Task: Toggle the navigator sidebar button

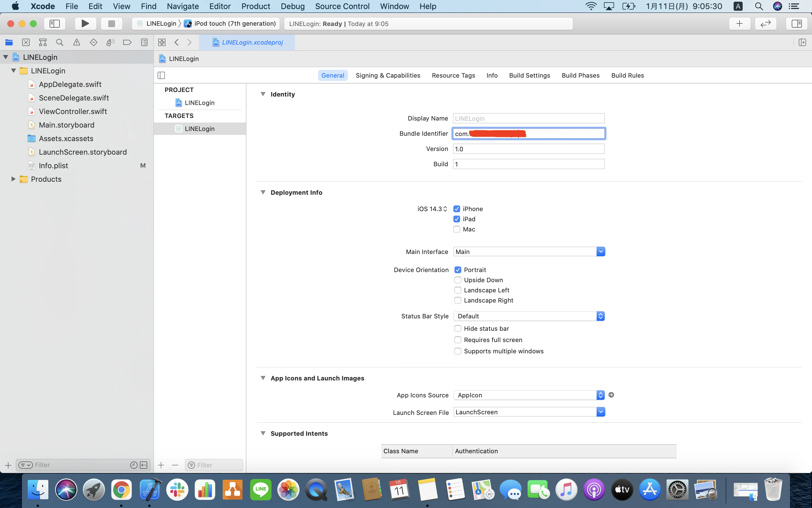Action: tap(54, 23)
